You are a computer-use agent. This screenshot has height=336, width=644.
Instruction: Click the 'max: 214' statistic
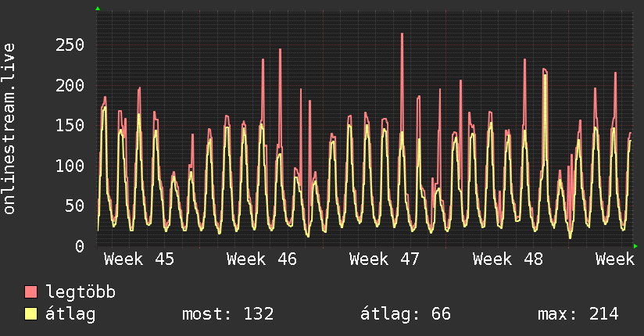click(578, 314)
